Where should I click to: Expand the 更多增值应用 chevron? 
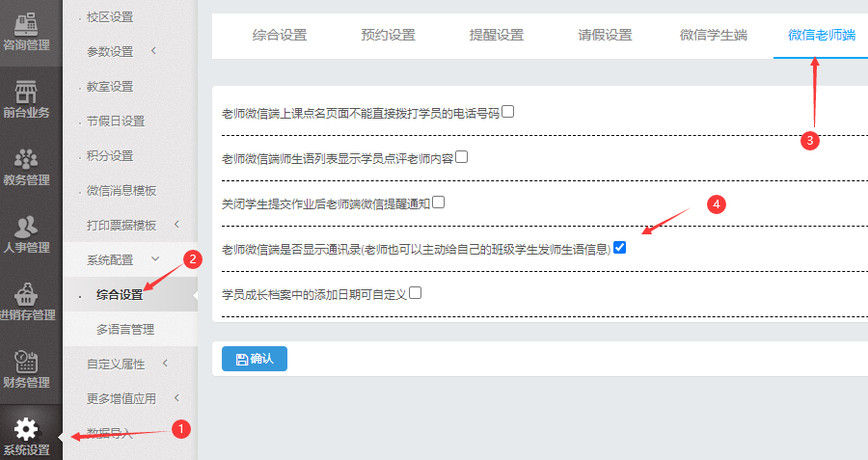click(177, 397)
